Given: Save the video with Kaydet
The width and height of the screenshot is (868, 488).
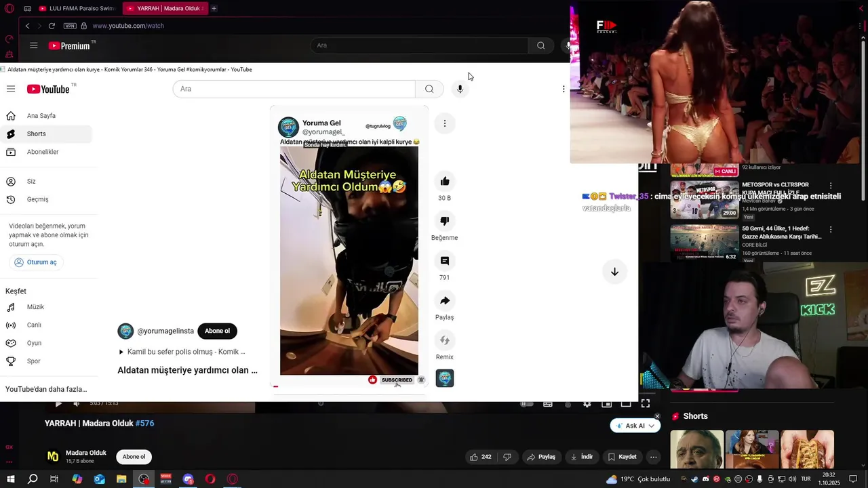Looking at the screenshot, I should click(623, 457).
